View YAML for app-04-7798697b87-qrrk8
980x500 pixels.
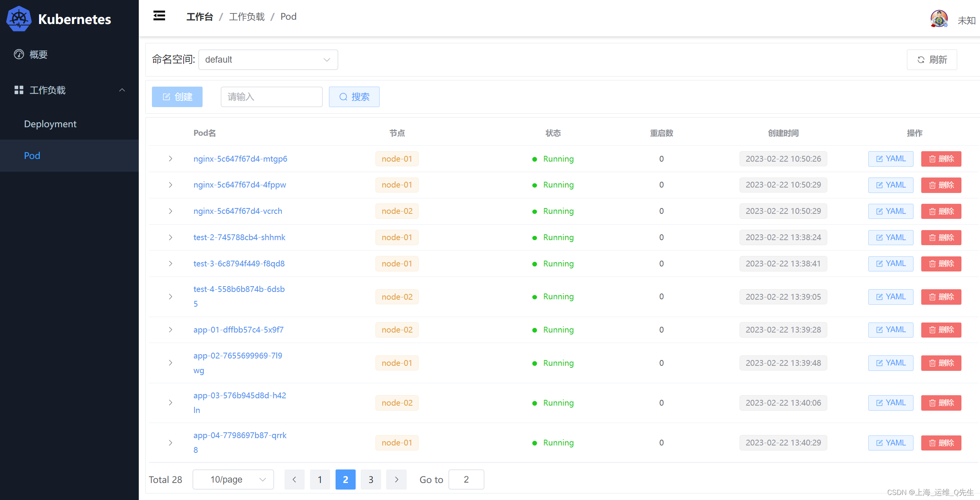(x=891, y=443)
